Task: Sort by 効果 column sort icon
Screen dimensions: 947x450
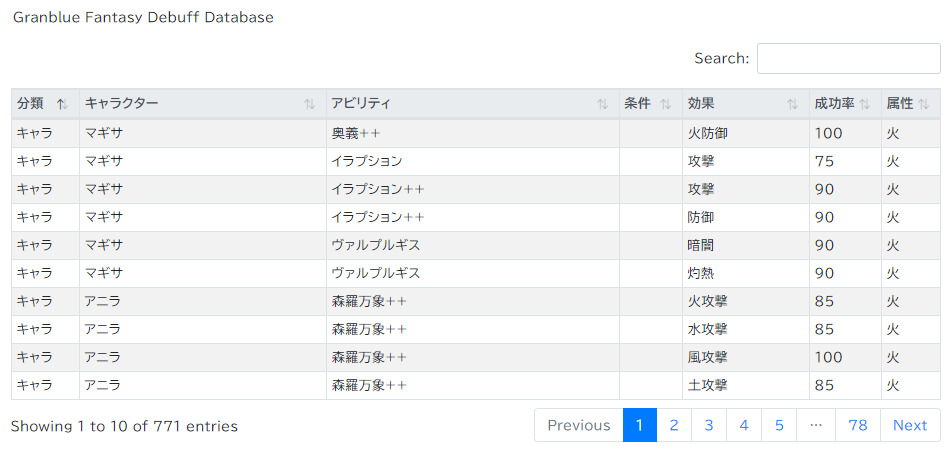Action: click(792, 104)
